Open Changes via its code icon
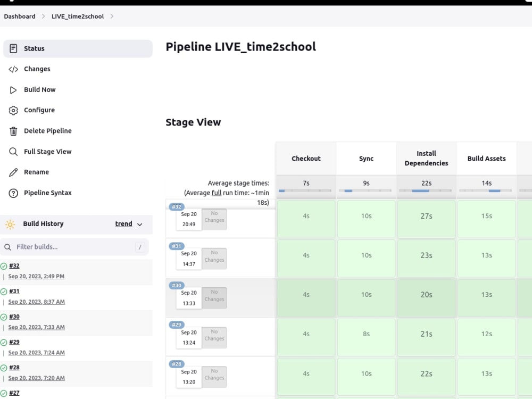The width and height of the screenshot is (532, 399). [13, 69]
